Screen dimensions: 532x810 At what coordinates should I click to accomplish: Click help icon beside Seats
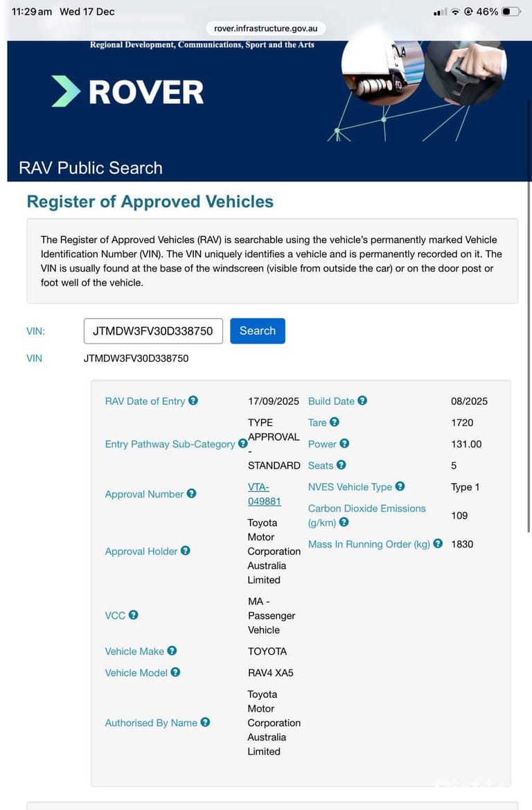342,465
